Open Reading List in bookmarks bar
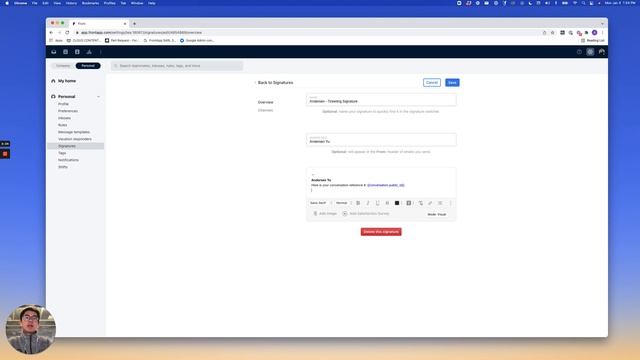Screen dimensions: 640x360 pyautogui.click(x=593, y=40)
